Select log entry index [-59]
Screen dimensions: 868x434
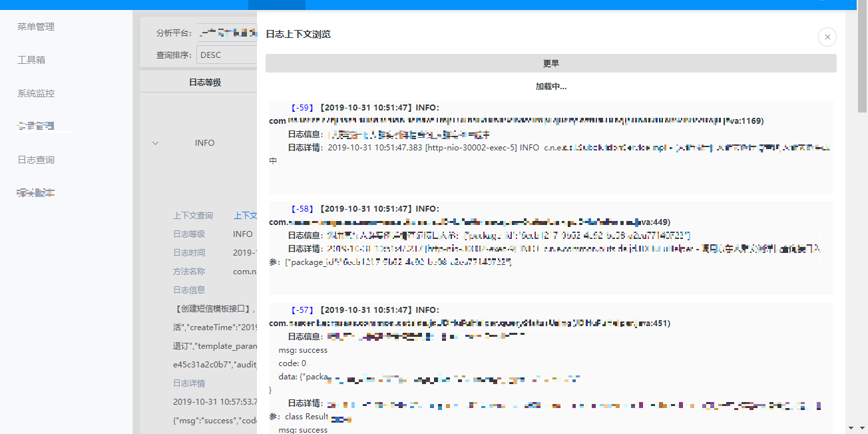pyautogui.click(x=302, y=108)
